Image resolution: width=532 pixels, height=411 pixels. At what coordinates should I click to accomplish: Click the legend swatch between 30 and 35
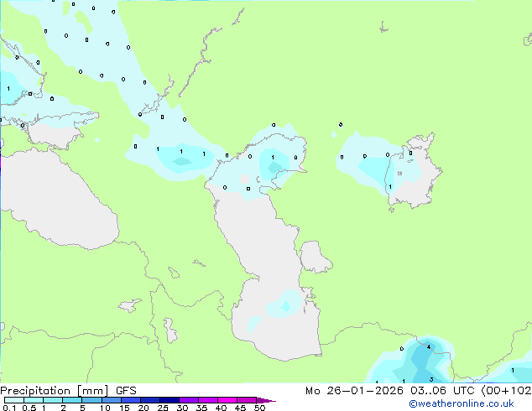188,400
